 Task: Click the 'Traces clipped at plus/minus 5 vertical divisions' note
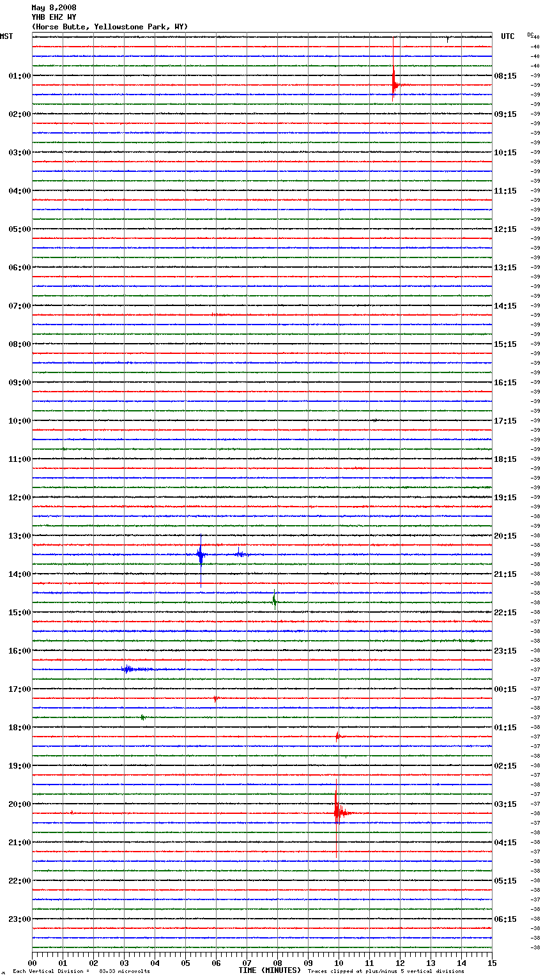386,971
